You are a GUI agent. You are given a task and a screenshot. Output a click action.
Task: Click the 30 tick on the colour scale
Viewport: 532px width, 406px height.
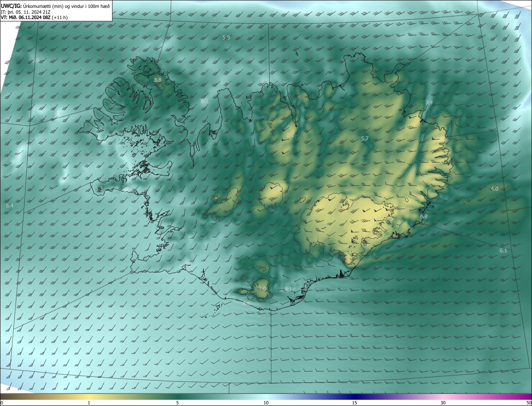[443, 403]
